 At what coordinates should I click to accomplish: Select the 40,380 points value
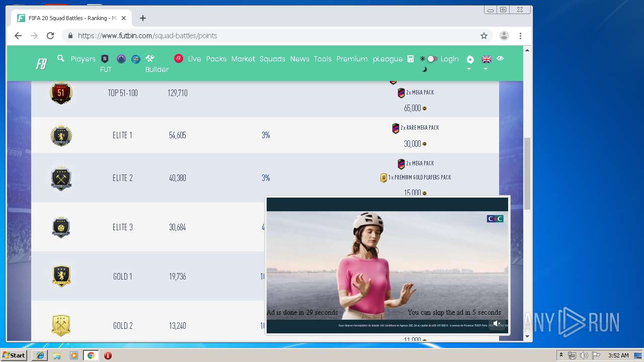178,178
